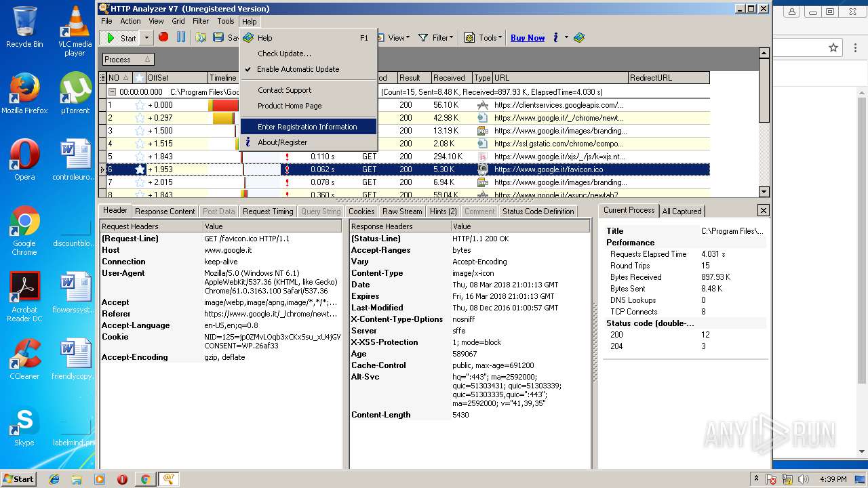
Task: Sort by the URL column header
Action: point(560,78)
